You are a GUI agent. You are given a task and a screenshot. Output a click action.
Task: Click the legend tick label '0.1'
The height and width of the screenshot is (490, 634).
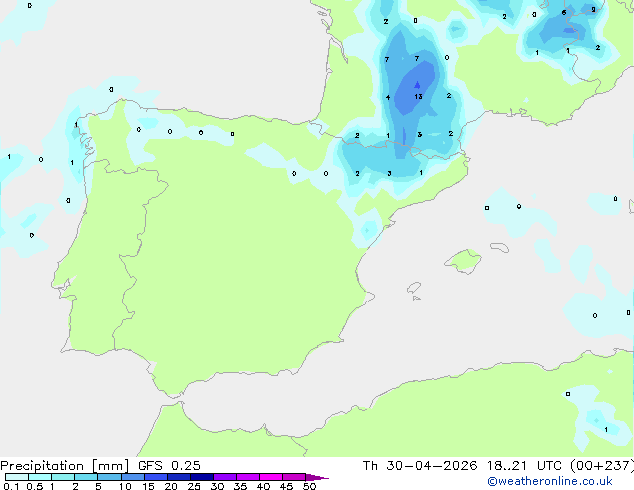pyautogui.click(x=11, y=486)
